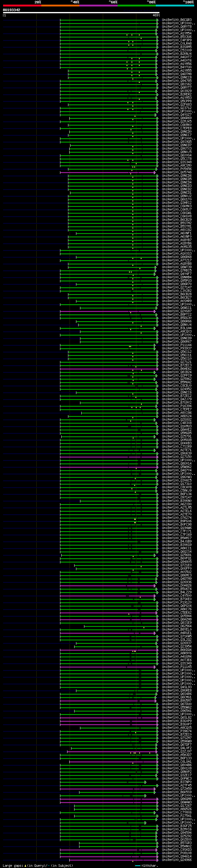Select the UniRef100_A2TE71 label
The image size is (197, 868).
[x=177, y=450]
